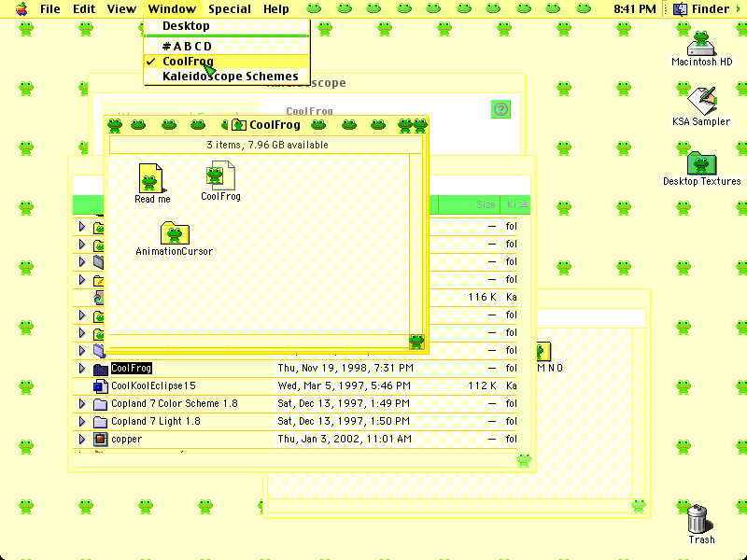Viewport: 747px width, 560px height.
Task: Select the CoolFrog scheme file icon
Action: coord(220,175)
